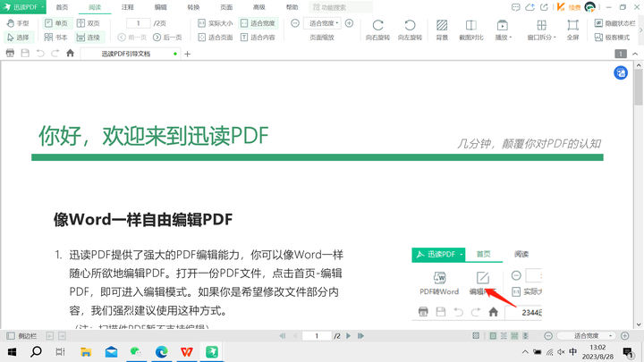
Task: Switch to the Annotate (注释) tab
Action: (x=128, y=7)
